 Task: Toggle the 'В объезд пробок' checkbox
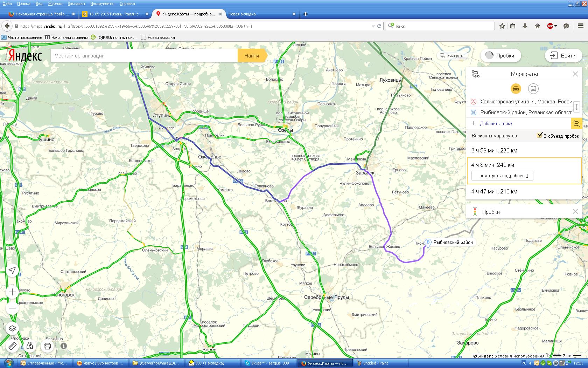pyautogui.click(x=540, y=135)
